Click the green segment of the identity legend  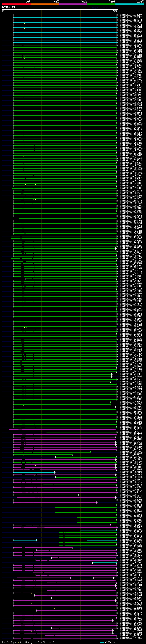pos(101,4)
